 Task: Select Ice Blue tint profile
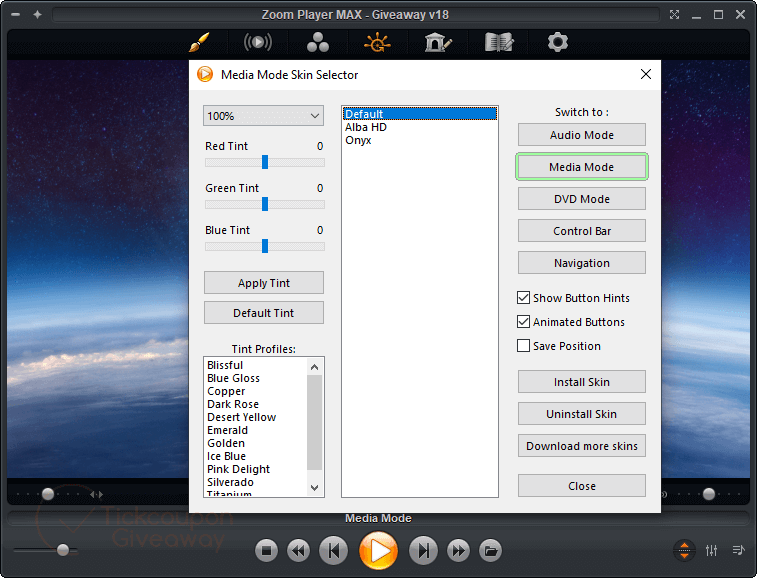tap(256, 456)
